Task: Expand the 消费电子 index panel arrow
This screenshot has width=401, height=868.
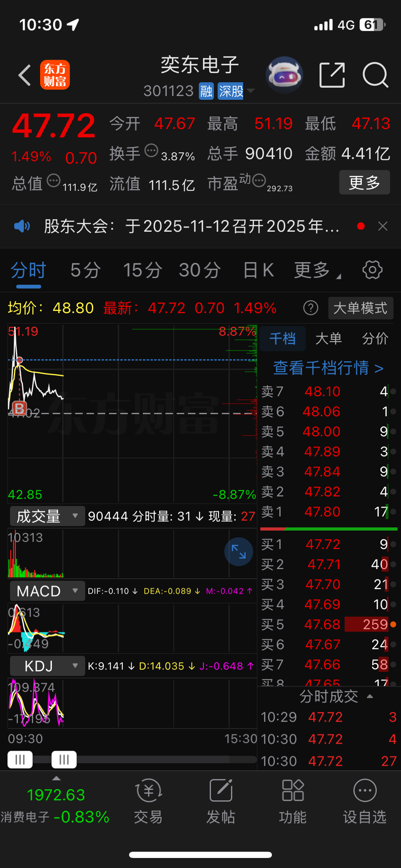Action: [x=56, y=778]
